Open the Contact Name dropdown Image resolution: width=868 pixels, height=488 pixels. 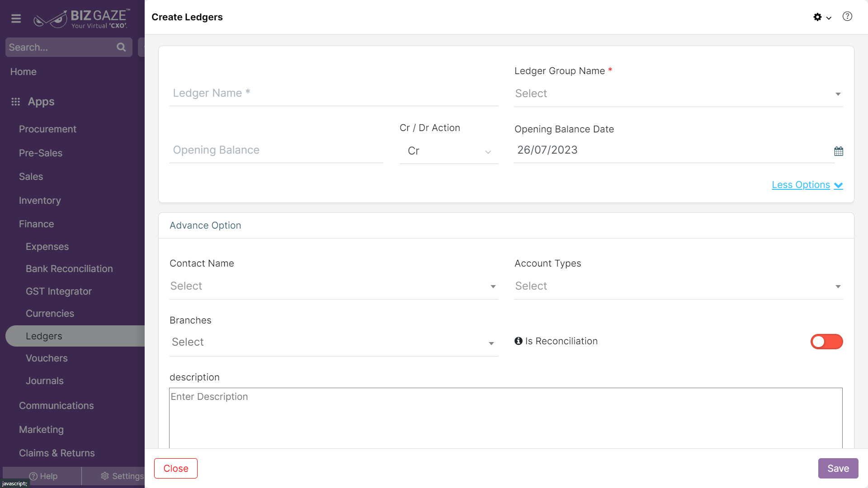[334, 286]
